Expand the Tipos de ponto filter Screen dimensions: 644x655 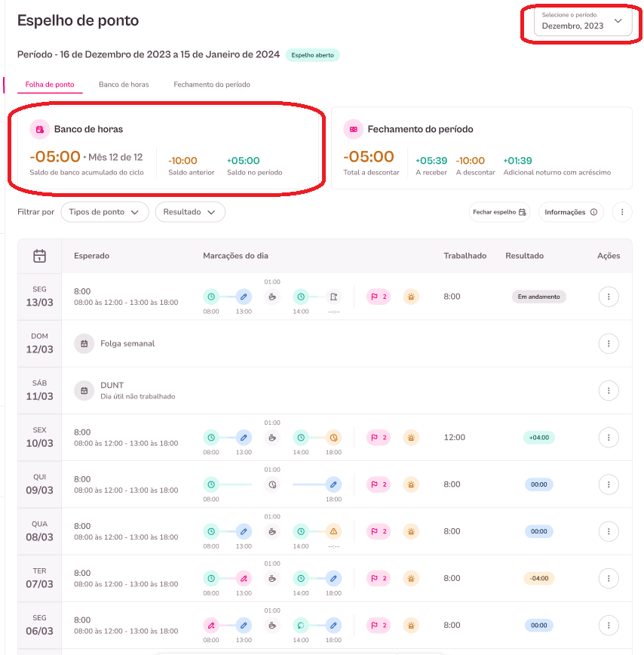tap(105, 212)
